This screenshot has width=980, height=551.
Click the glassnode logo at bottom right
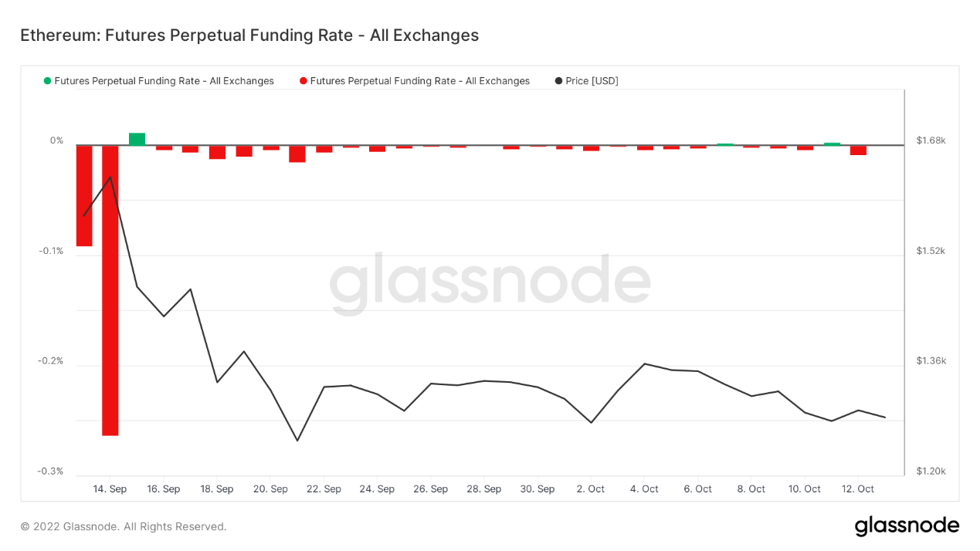[x=907, y=526]
